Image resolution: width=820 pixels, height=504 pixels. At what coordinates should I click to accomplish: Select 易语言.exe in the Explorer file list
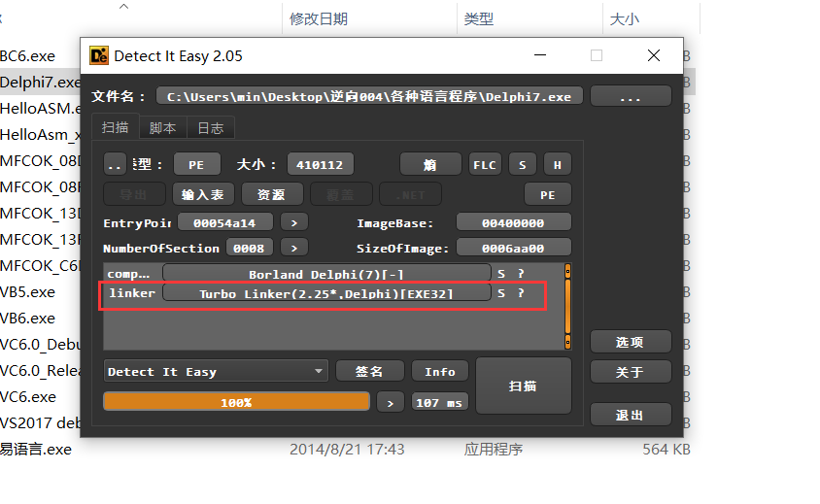[36, 449]
